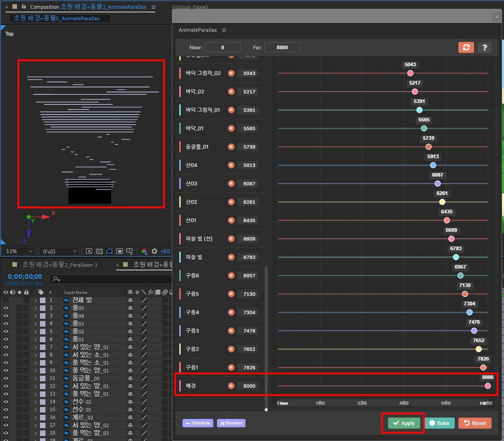Open the (Full) resolution dropdown
This screenshot has width=504, height=441.
pyautogui.click(x=59, y=251)
